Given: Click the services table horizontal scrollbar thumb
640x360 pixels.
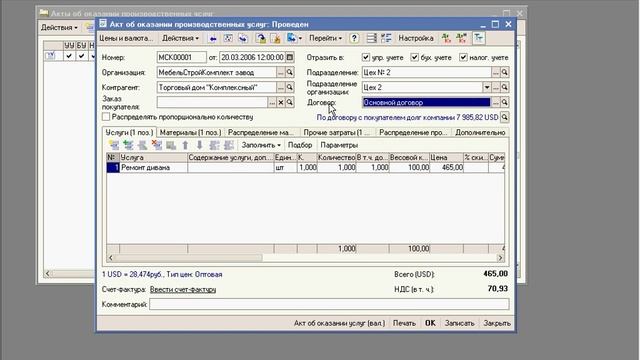Looking at the screenshot, I should [x=189, y=258].
